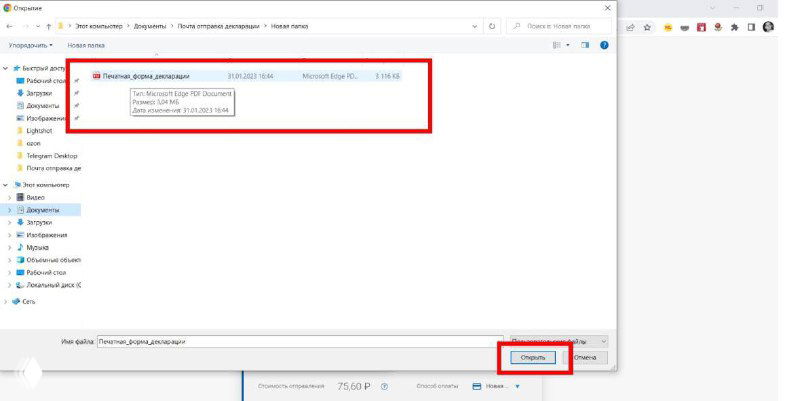This screenshot has width=800, height=401.
Task: Click the help icon next to 75,60 ₽
Action: (x=385, y=387)
